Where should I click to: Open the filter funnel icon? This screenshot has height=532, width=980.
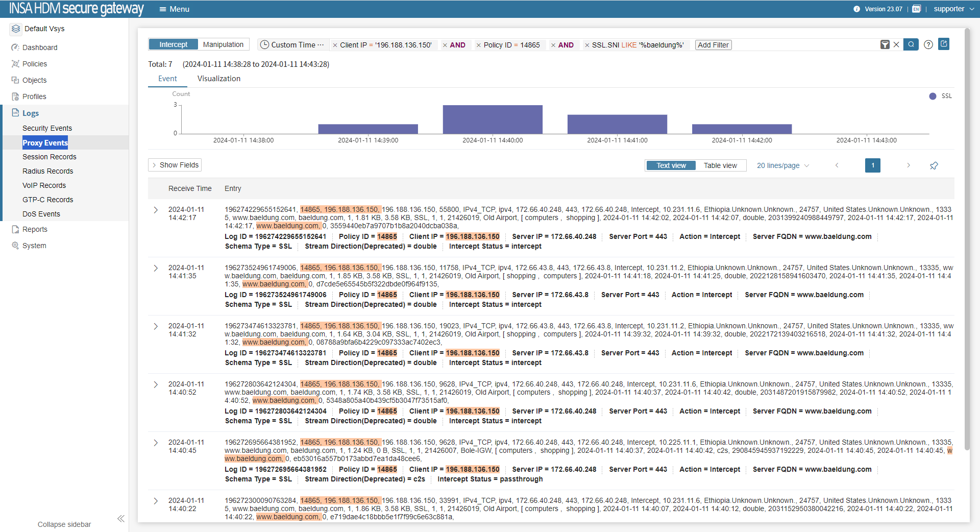[885, 45]
